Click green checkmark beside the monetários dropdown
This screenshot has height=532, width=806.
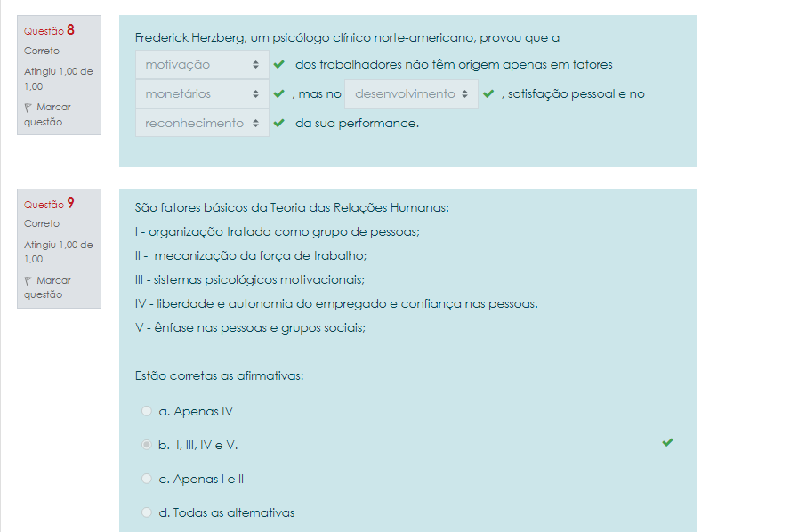(x=279, y=93)
